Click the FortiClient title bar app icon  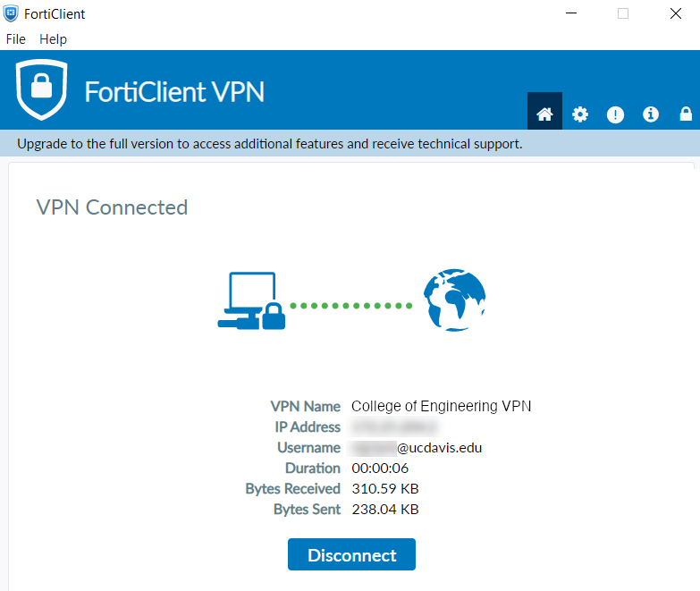click(11, 13)
